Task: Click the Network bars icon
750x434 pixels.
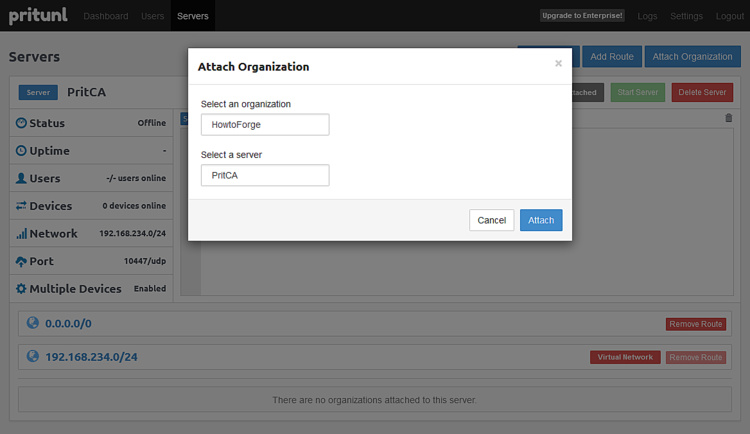Action: (x=21, y=234)
